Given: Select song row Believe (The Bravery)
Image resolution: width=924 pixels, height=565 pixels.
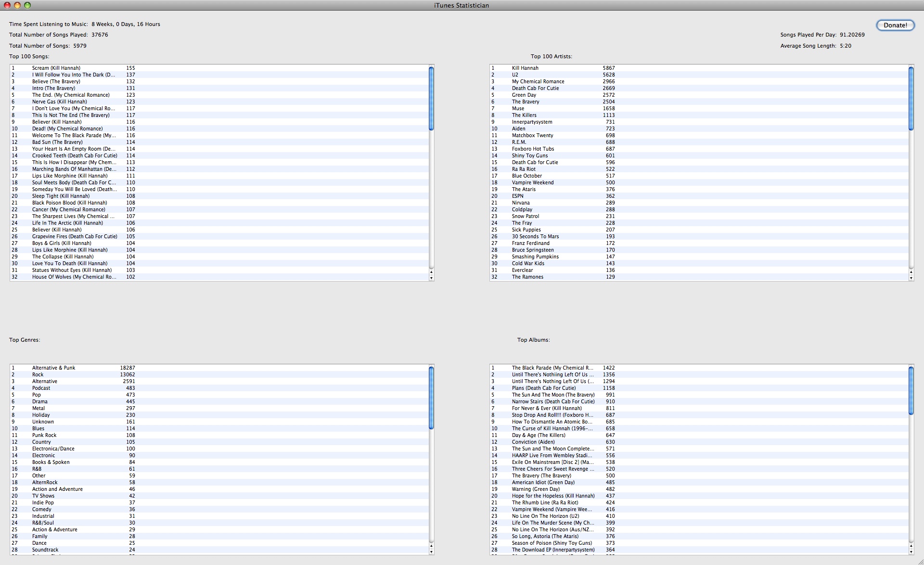Looking at the screenshot, I should point(219,81).
